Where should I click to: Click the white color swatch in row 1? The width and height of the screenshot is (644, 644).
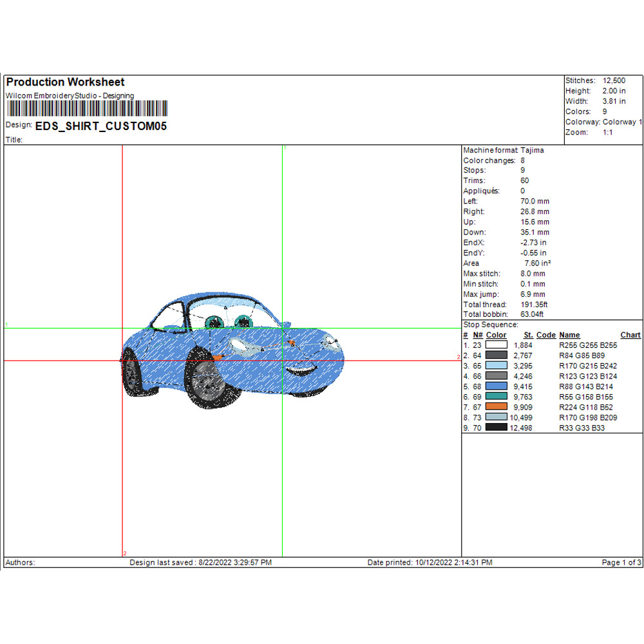[497, 345]
